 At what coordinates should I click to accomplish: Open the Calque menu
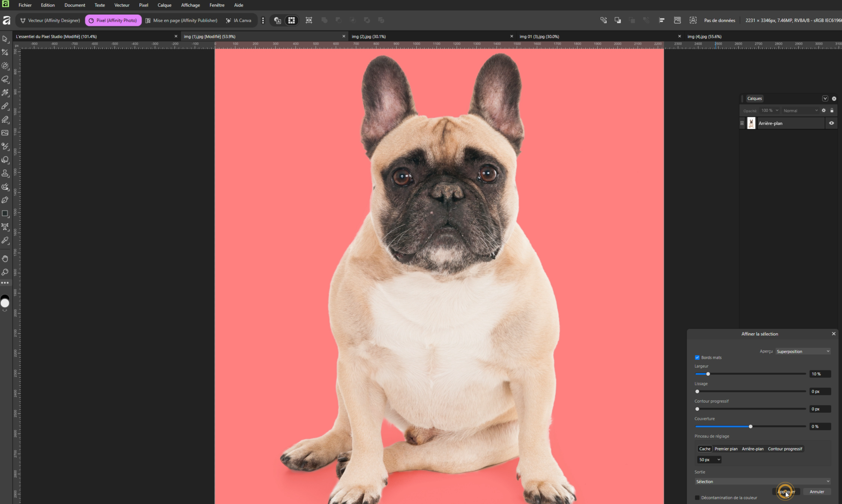tap(164, 5)
